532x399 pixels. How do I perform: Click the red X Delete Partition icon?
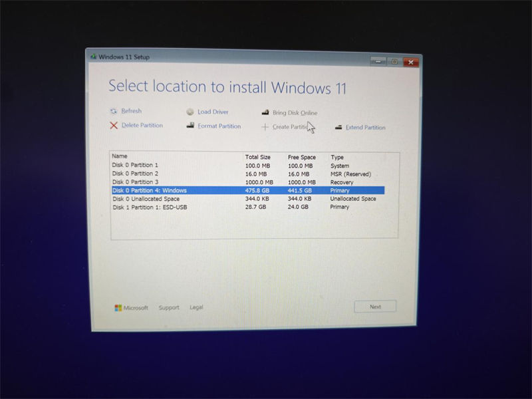[114, 126]
